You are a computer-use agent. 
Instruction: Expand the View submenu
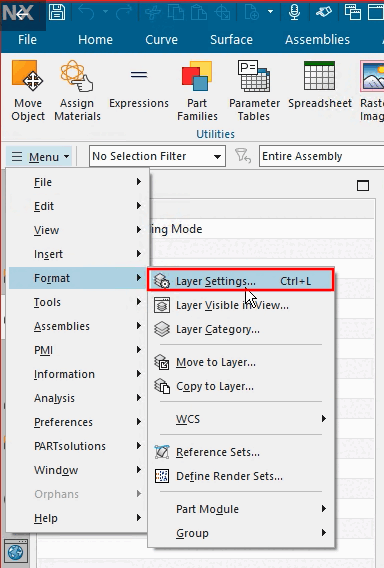[78, 230]
